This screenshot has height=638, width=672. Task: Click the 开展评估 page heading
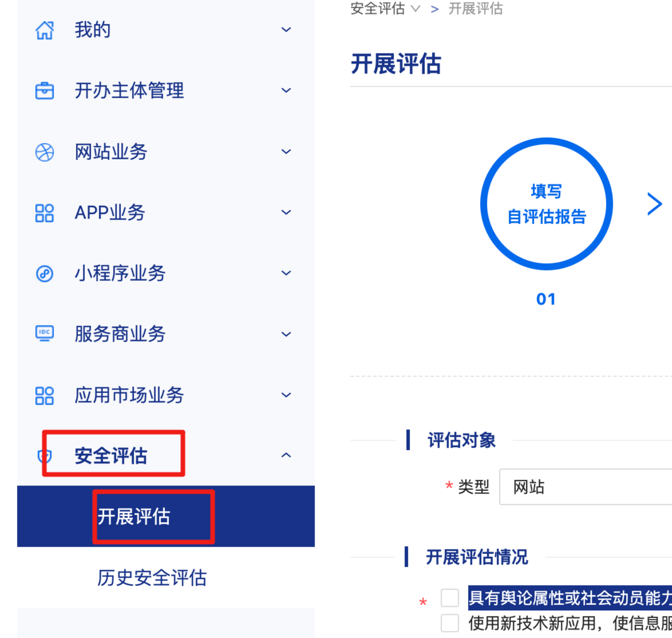[396, 64]
